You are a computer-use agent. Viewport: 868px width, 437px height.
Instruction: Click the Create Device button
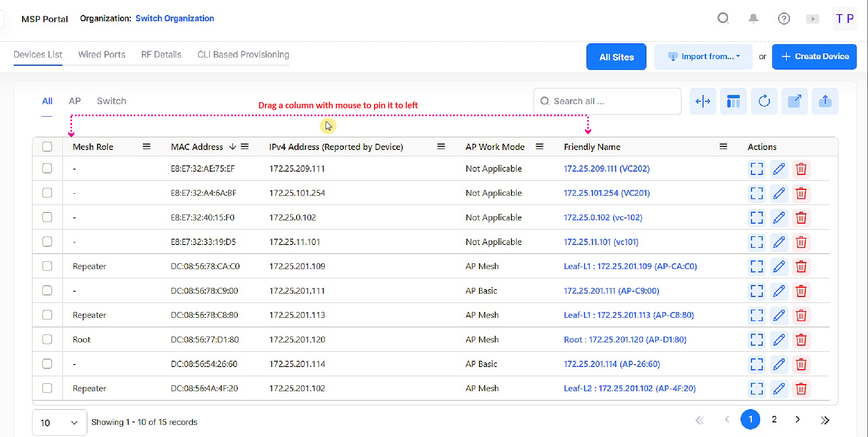(x=814, y=57)
